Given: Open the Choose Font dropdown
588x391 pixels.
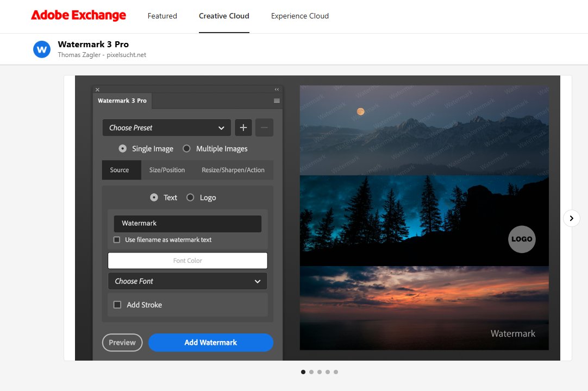Looking at the screenshot, I should [x=187, y=281].
